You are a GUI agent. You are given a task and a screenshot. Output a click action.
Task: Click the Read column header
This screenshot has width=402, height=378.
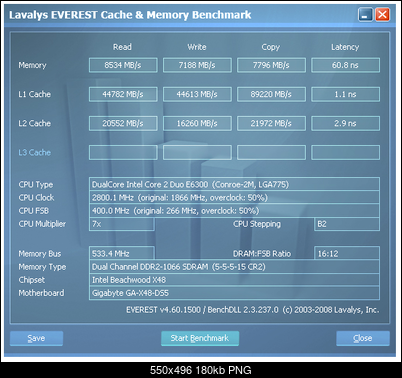click(x=122, y=47)
